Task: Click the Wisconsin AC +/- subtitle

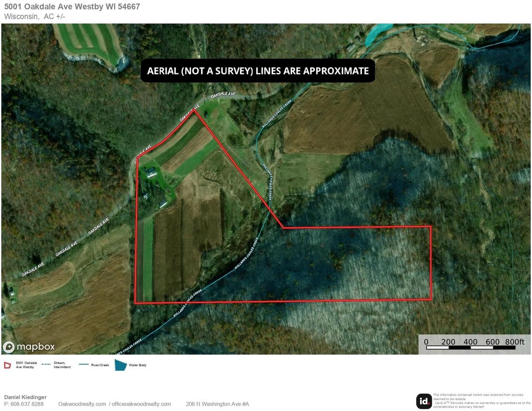Action: 34,17
